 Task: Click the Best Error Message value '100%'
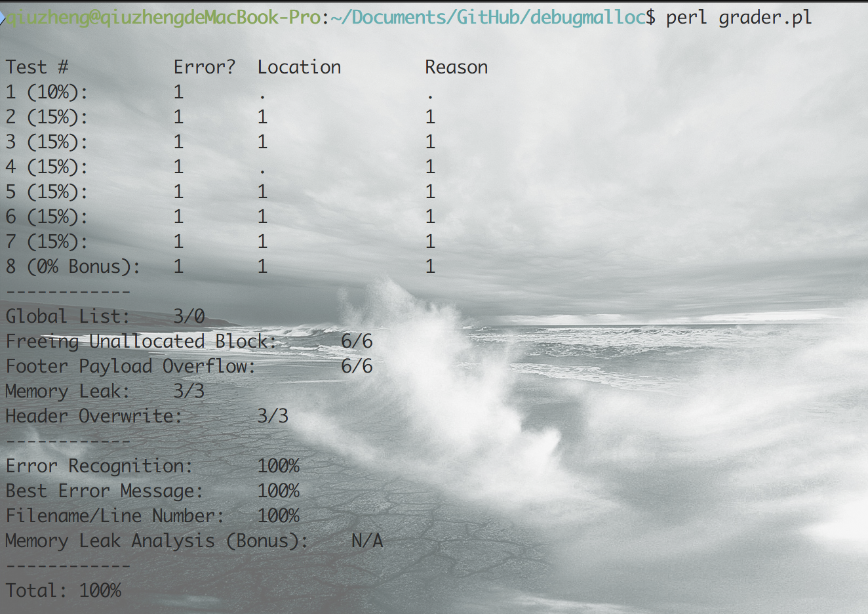[279, 491]
